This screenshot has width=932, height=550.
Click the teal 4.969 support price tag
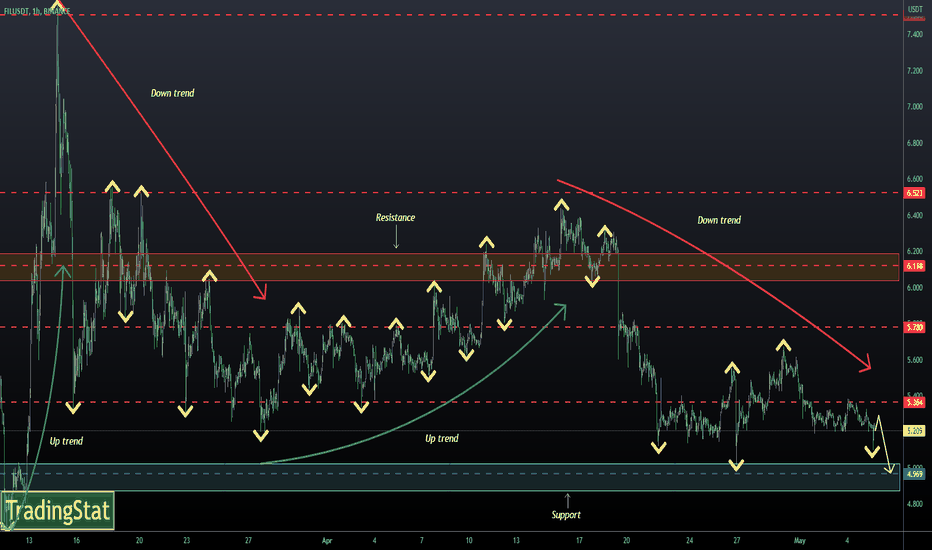(x=914, y=474)
